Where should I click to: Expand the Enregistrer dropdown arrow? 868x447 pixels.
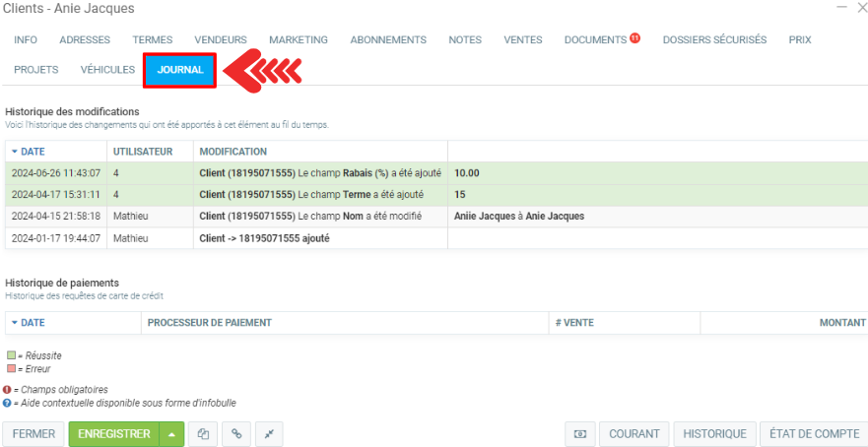pyautogui.click(x=171, y=434)
